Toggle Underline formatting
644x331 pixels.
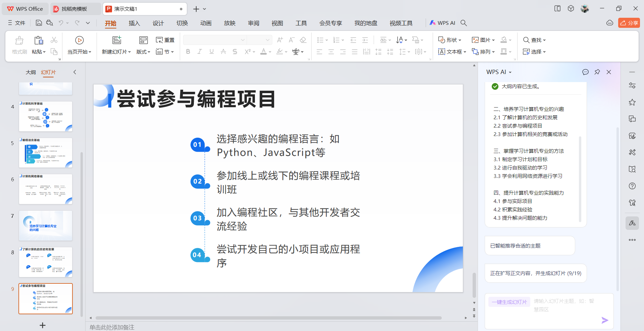[x=211, y=52]
